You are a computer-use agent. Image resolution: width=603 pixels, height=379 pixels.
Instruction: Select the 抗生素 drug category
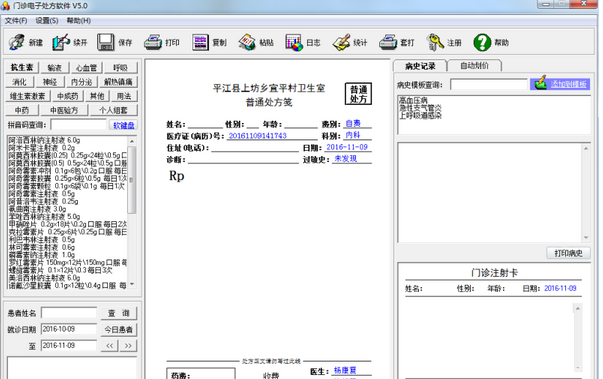click(22, 68)
